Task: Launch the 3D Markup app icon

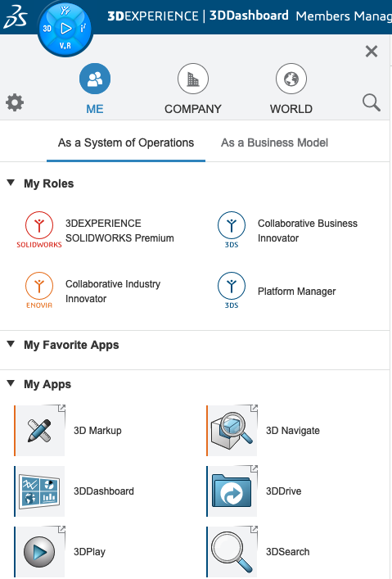Action: [x=40, y=431]
